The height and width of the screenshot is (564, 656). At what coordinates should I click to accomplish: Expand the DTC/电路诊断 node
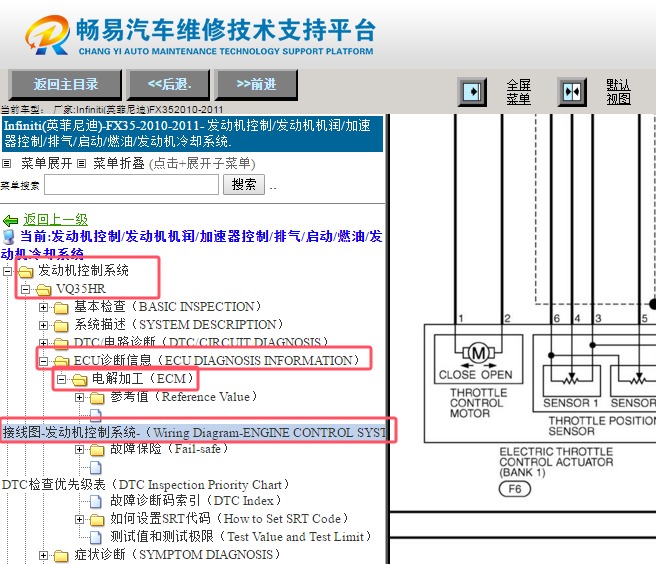click(x=43, y=343)
